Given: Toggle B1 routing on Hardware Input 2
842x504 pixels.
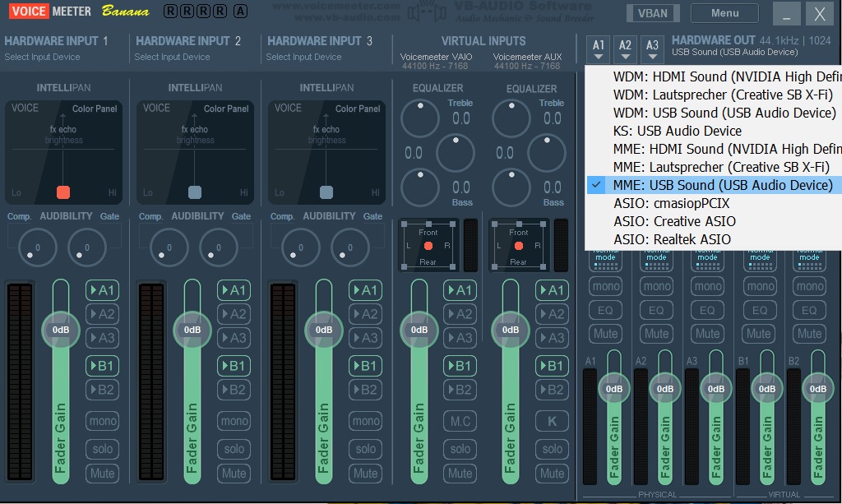Looking at the screenshot, I should (x=234, y=366).
